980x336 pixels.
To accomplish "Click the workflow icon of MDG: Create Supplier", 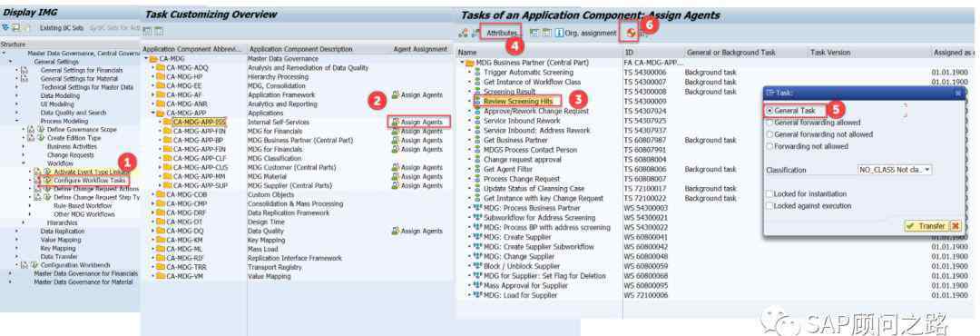I will [477, 237].
